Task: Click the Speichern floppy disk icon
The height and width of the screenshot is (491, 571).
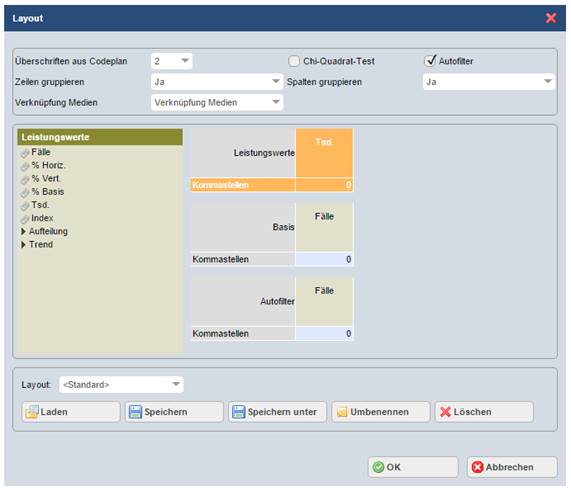Action: click(x=135, y=412)
